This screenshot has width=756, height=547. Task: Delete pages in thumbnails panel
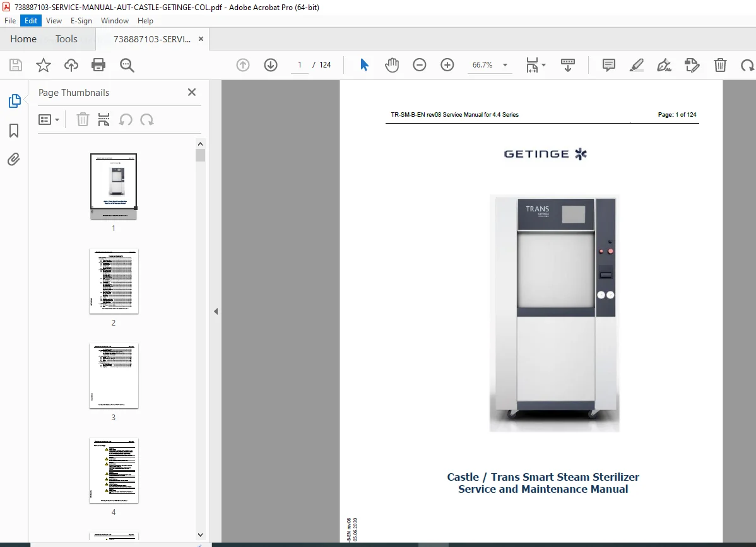pyautogui.click(x=83, y=119)
